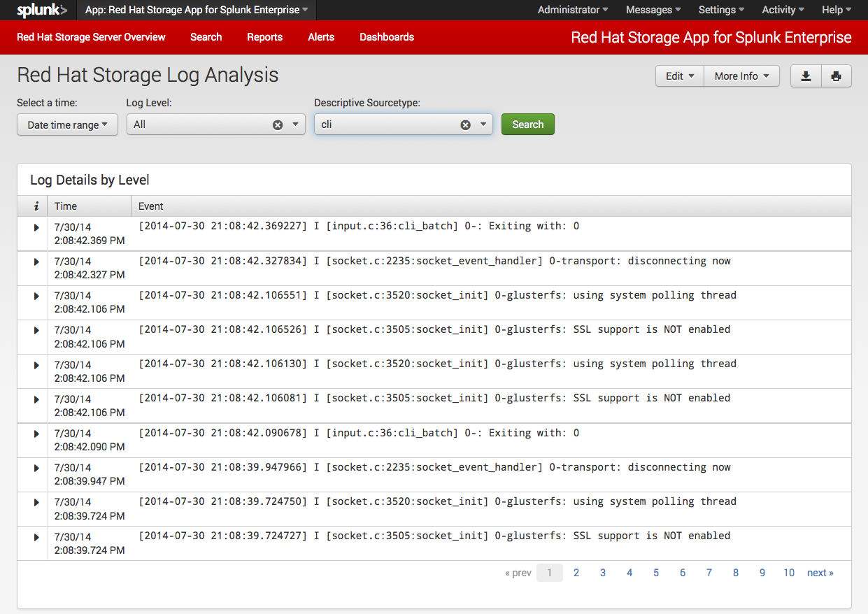Open the Messages menu
868x614 pixels.
(653, 10)
